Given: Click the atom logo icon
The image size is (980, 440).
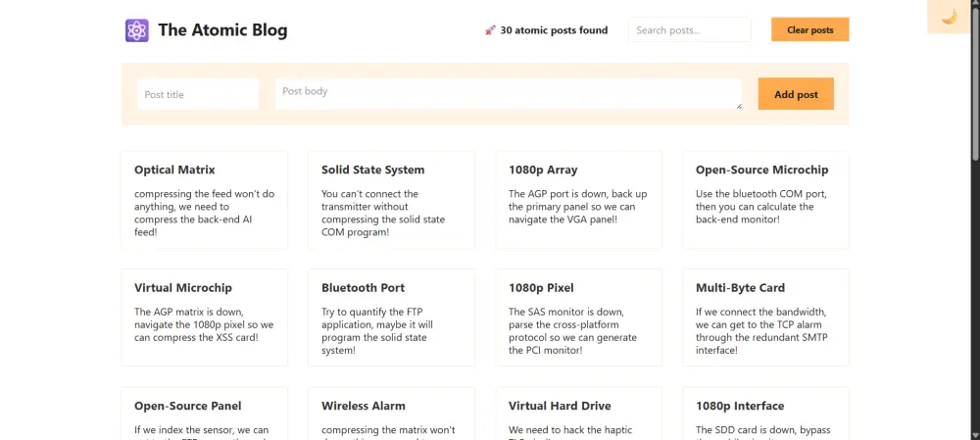Looking at the screenshot, I should 137,30.
